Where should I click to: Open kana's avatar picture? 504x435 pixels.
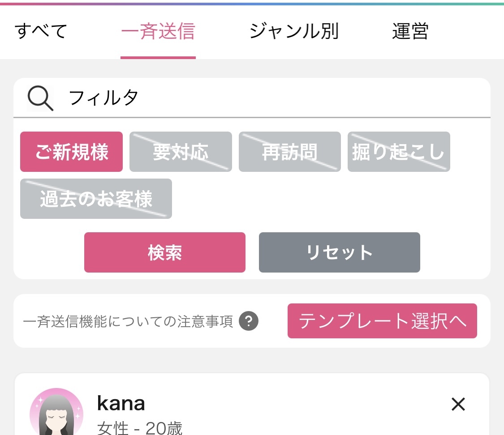(x=56, y=412)
